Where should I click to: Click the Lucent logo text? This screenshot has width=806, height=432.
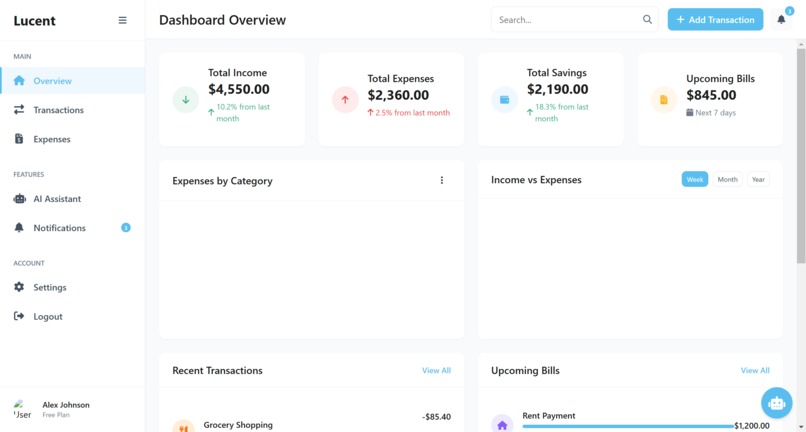(x=34, y=21)
